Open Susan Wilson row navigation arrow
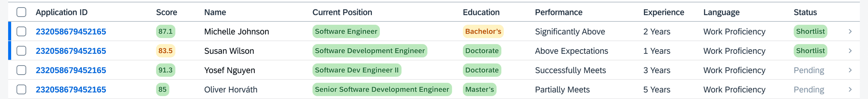Viewport: 868px width, 99px height. click(850, 51)
